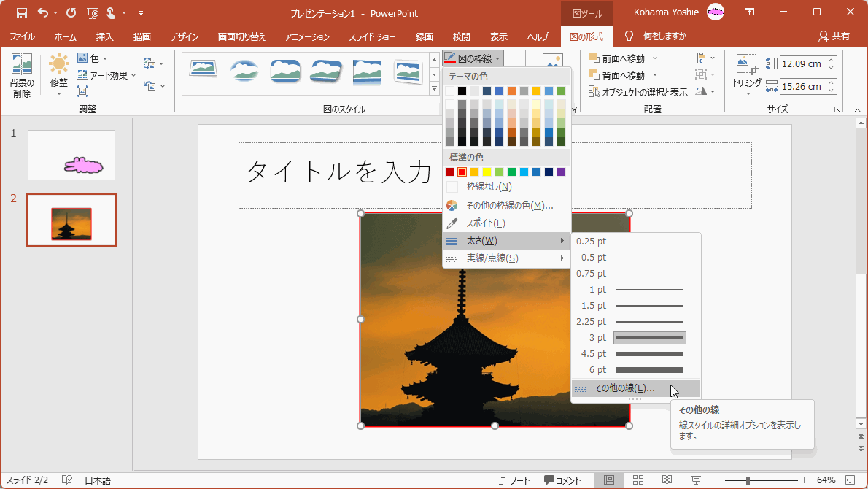Select 4.5 pt line weight
The image size is (868, 489).
pyautogui.click(x=635, y=354)
